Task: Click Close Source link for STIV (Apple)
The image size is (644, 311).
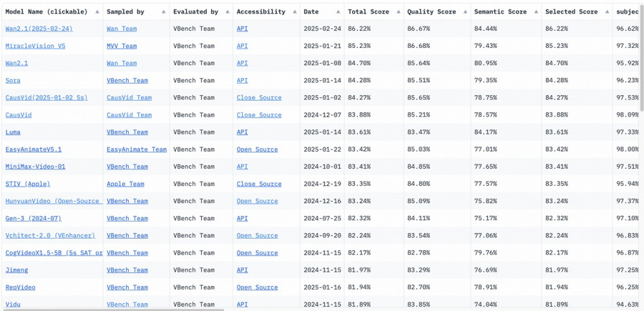Action: [259, 184]
